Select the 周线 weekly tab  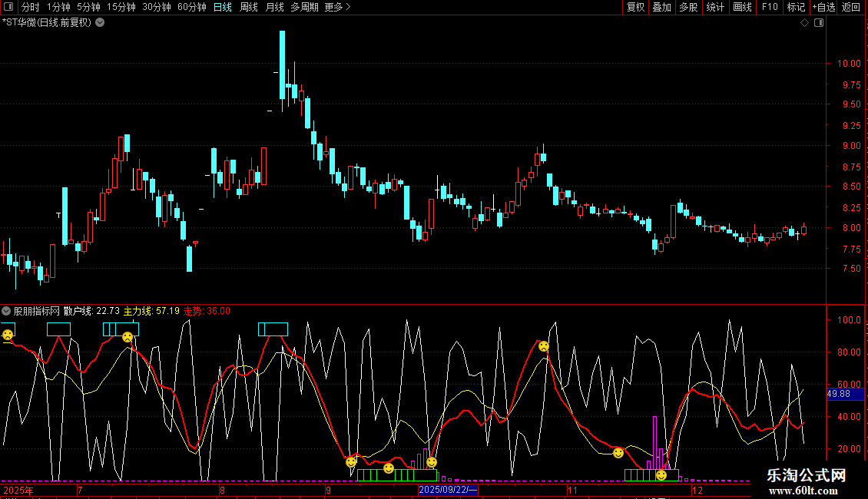(x=249, y=7)
